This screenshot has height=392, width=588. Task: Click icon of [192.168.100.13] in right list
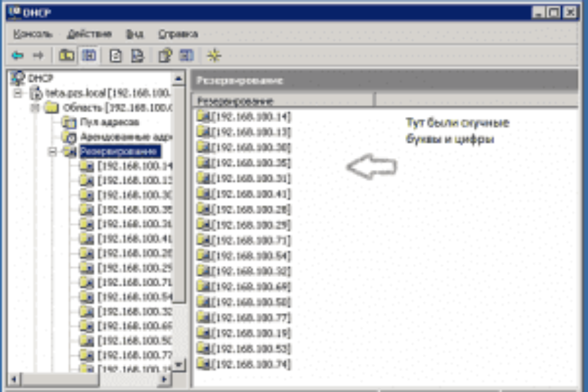[x=203, y=132]
